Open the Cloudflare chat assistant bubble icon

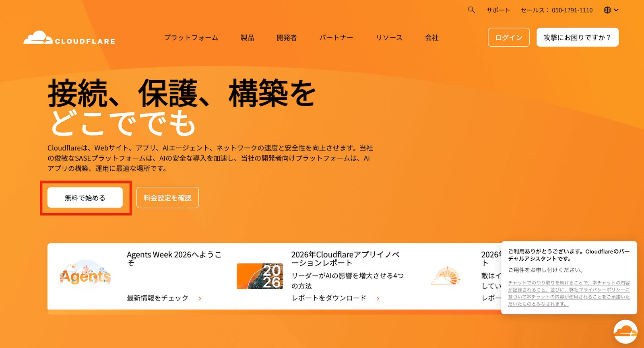(x=625, y=332)
